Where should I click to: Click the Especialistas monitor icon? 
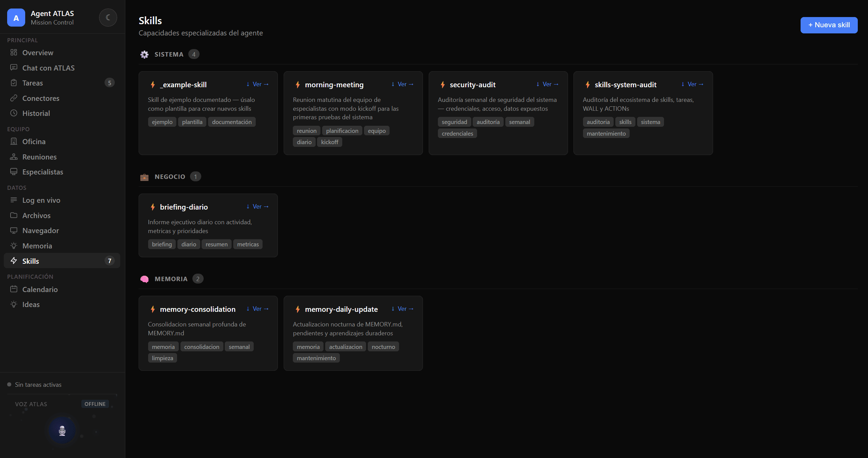(x=14, y=172)
